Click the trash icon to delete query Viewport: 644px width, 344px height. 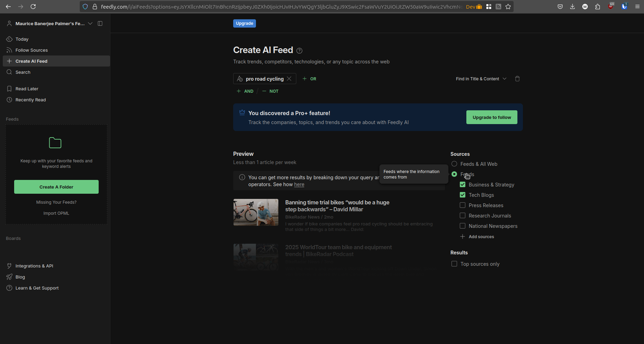tap(517, 79)
